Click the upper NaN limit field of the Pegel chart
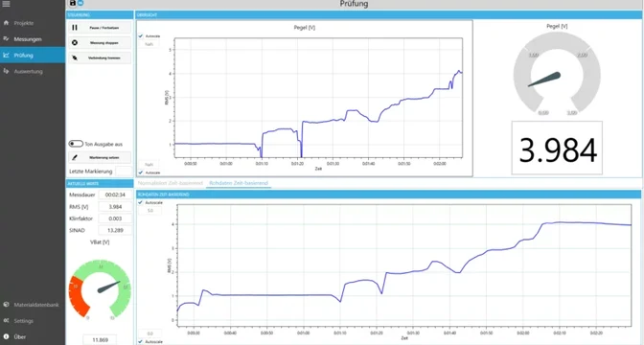The height and width of the screenshot is (345, 644). tap(149, 44)
